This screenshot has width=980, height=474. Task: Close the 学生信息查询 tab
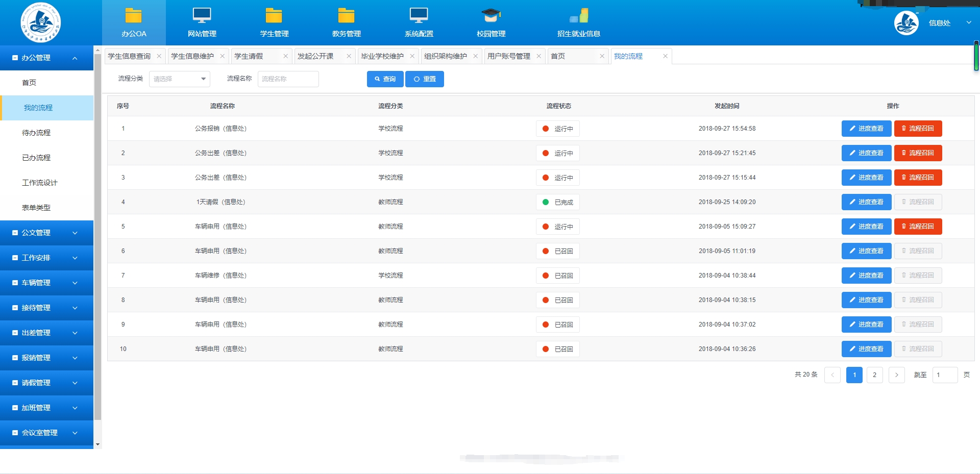click(159, 56)
